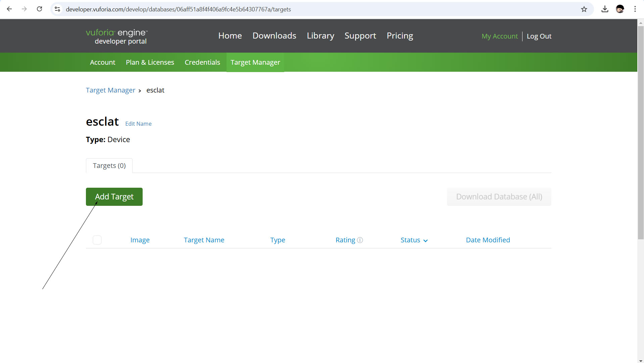Image resolution: width=644 pixels, height=363 pixels.
Task: Click the Rating info icon
Action: tap(360, 240)
